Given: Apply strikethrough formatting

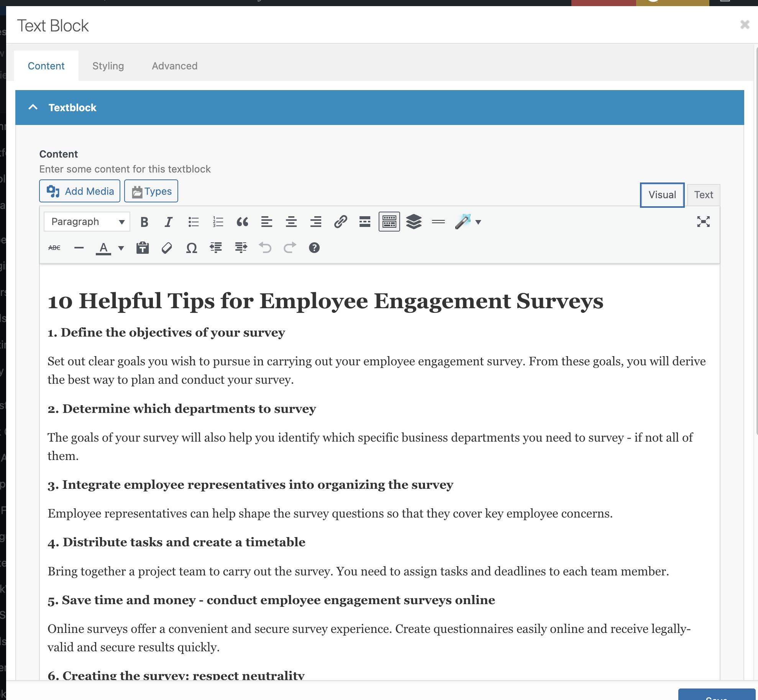Looking at the screenshot, I should (x=54, y=248).
